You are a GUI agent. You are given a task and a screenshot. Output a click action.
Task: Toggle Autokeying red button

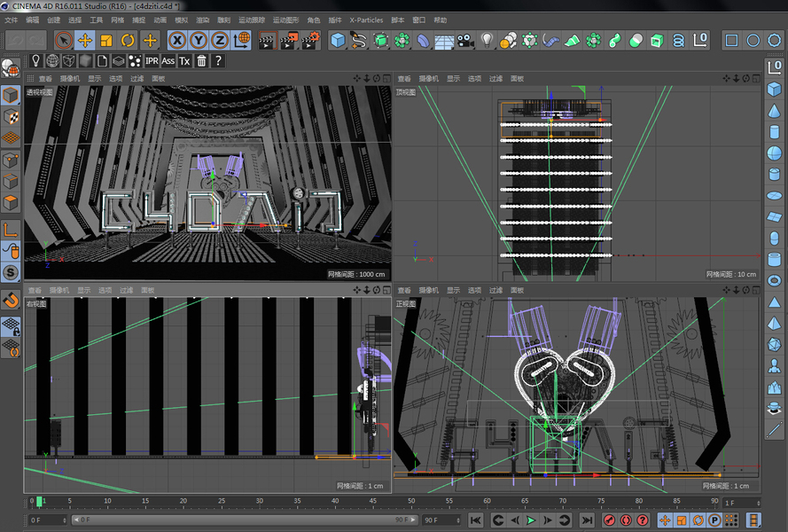coord(626,520)
